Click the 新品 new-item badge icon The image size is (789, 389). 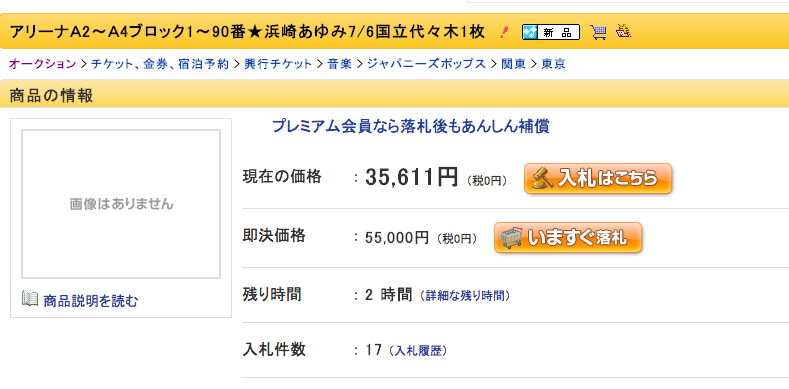tap(551, 33)
